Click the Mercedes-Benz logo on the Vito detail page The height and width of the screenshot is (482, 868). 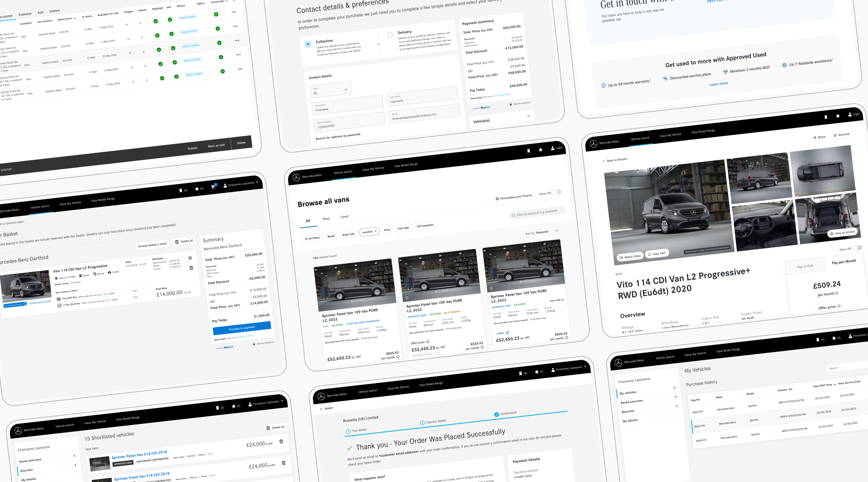pos(593,144)
